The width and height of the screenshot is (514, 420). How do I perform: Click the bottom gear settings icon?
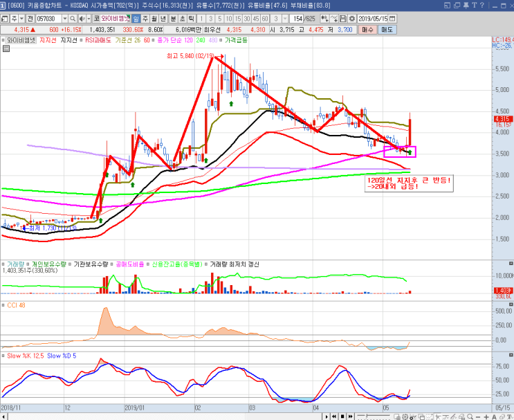(x=405, y=417)
